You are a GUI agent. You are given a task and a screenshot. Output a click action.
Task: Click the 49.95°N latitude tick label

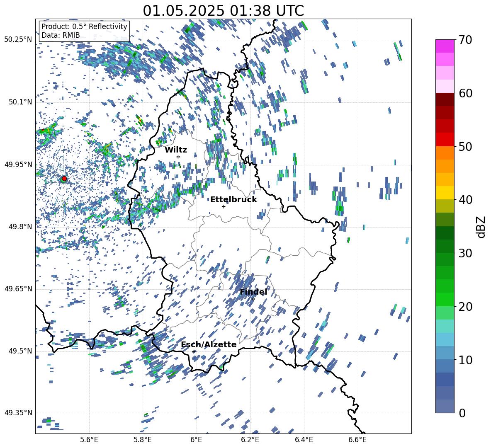pos(18,164)
